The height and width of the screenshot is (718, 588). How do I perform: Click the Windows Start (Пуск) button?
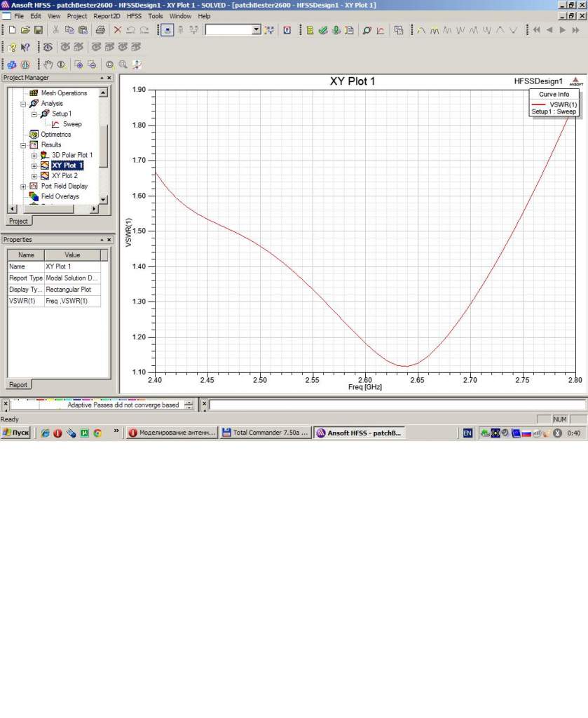(x=16, y=433)
